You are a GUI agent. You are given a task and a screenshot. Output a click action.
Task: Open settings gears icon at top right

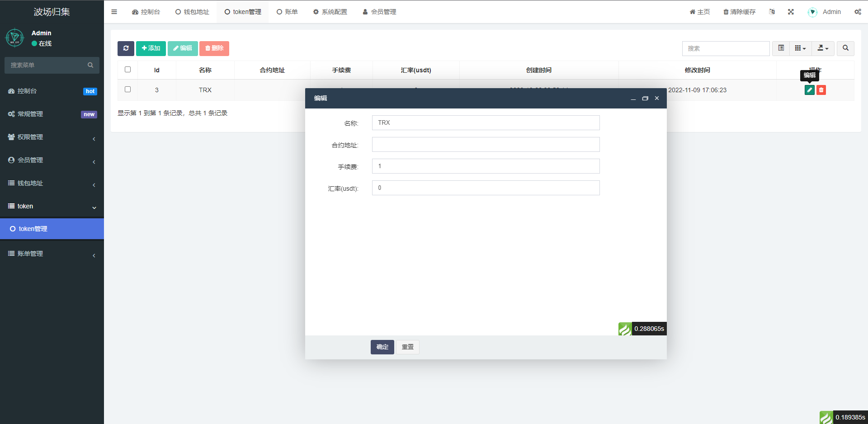pos(858,12)
